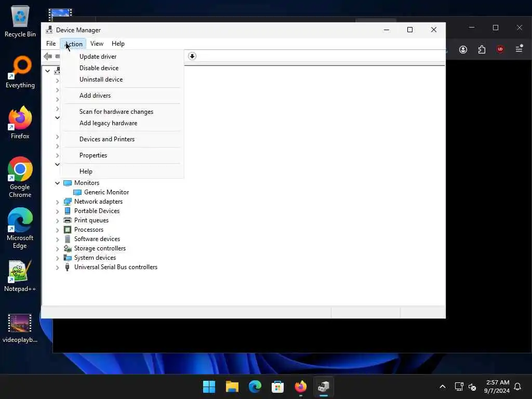Close the Action menu via its title

[x=73, y=44]
